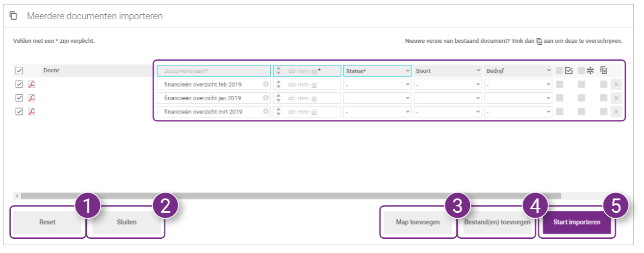Uncheck the jan 2019 row checkbox
644x253 pixels.
coord(19,98)
